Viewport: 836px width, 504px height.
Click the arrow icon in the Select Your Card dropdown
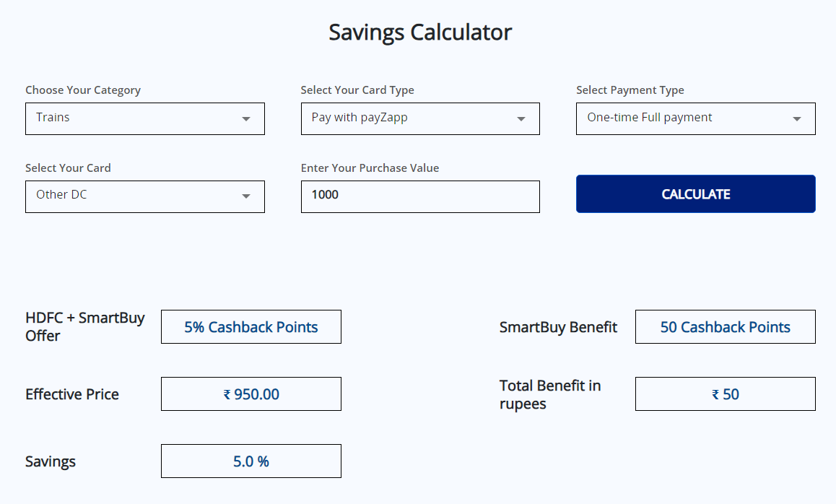246,196
